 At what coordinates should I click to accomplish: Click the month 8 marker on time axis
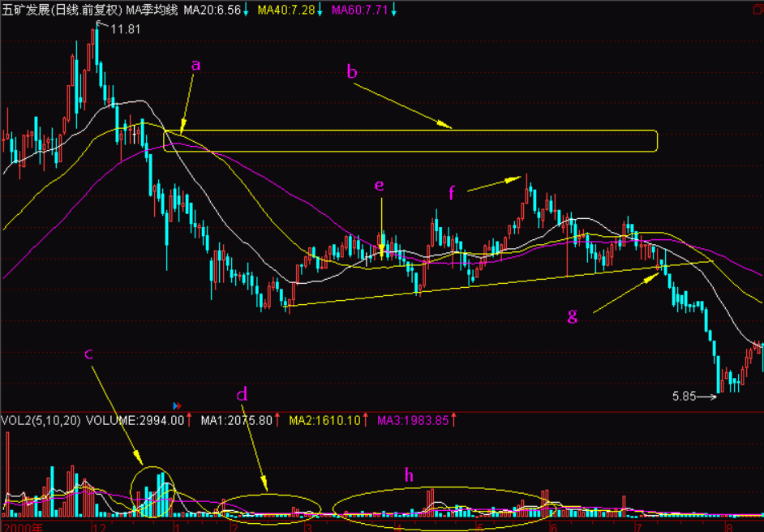[x=729, y=526]
